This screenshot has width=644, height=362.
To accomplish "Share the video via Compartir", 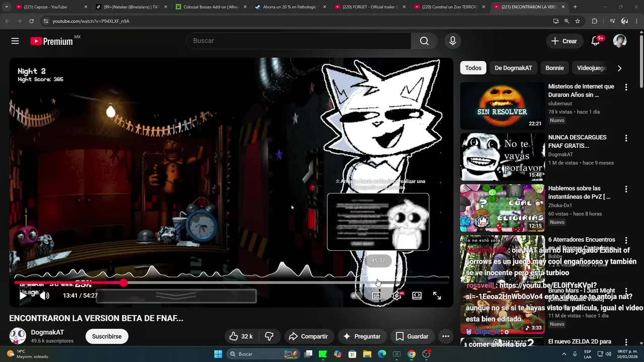I will pyautogui.click(x=309, y=336).
